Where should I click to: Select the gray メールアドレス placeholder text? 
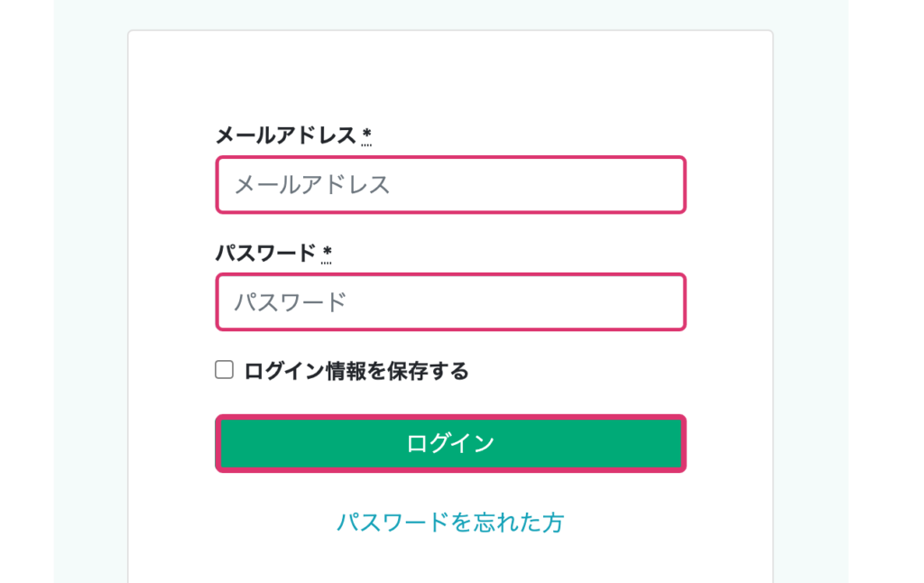point(312,185)
